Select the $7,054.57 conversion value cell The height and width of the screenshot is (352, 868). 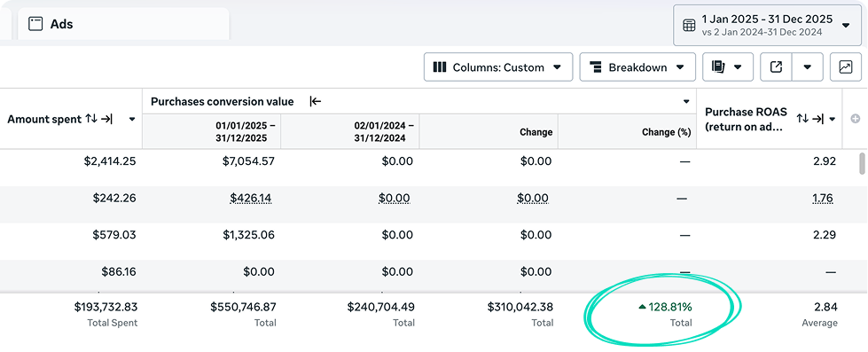tap(248, 161)
